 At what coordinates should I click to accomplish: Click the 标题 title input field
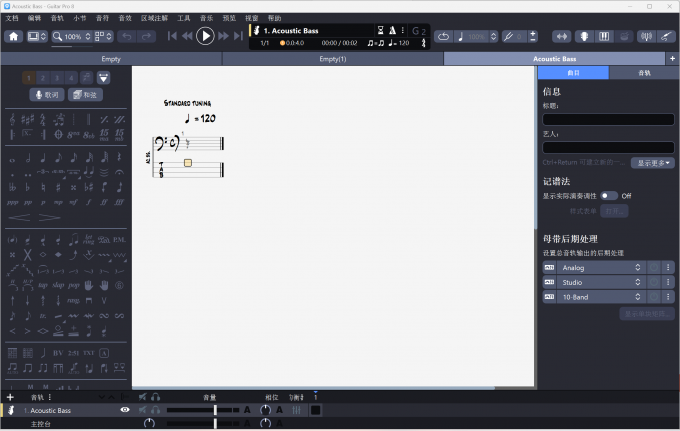tap(608, 119)
